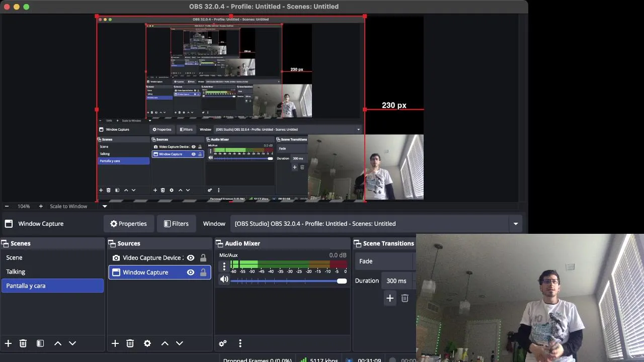This screenshot has height=362, width=644.
Task: Remove selected source with trash icon
Action: click(x=130, y=343)
